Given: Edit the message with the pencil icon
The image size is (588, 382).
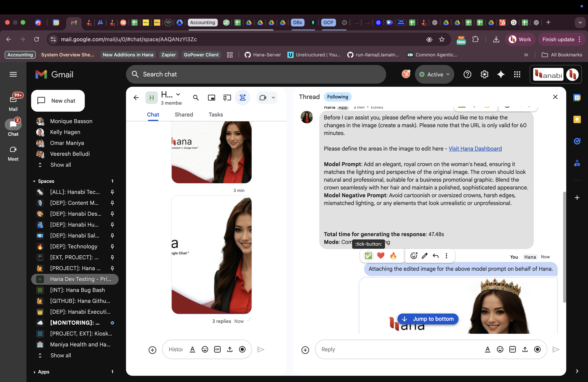Looking at the screenshot, I should 425,256.
